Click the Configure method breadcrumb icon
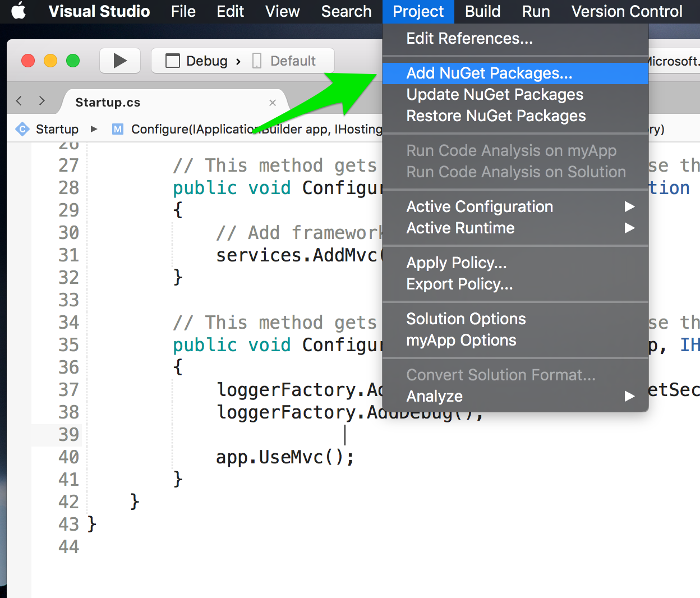The height and width of the screenshot is (598, 700). tap(118, 129)
